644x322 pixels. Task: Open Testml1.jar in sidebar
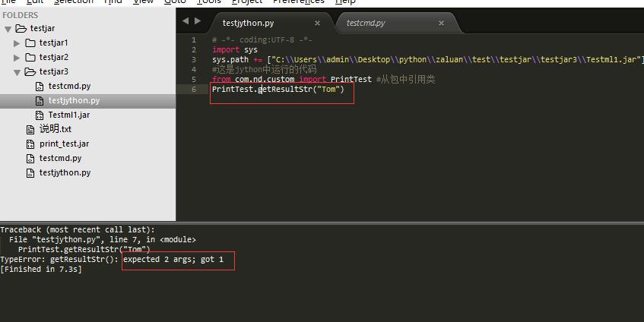(x=69, y=115)
